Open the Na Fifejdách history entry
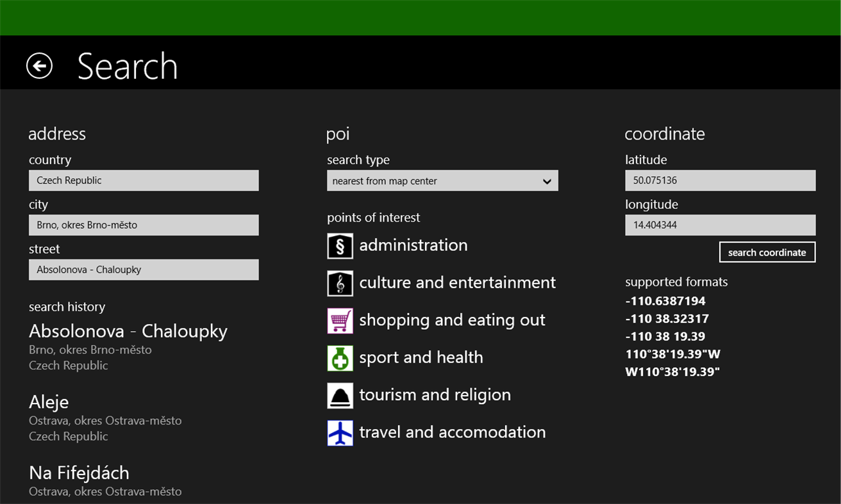This screenshot has height=504, width=841. pyautogui.click(x=79, y=473)
